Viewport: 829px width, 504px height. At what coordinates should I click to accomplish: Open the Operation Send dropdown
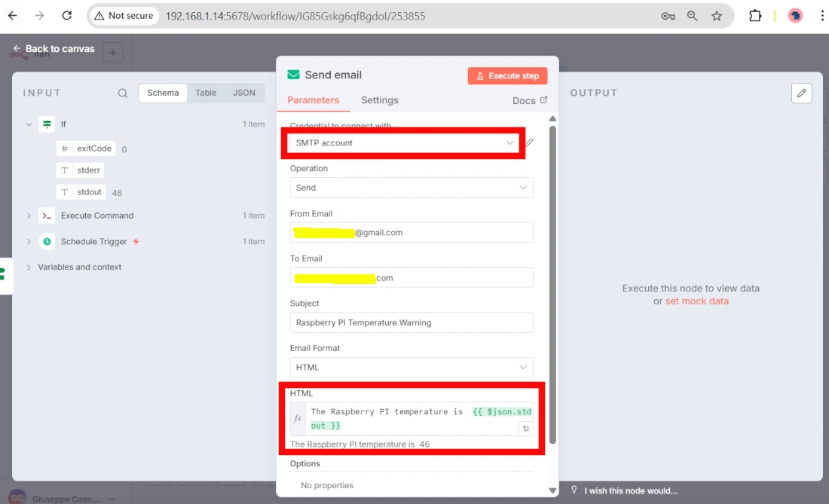411,188
